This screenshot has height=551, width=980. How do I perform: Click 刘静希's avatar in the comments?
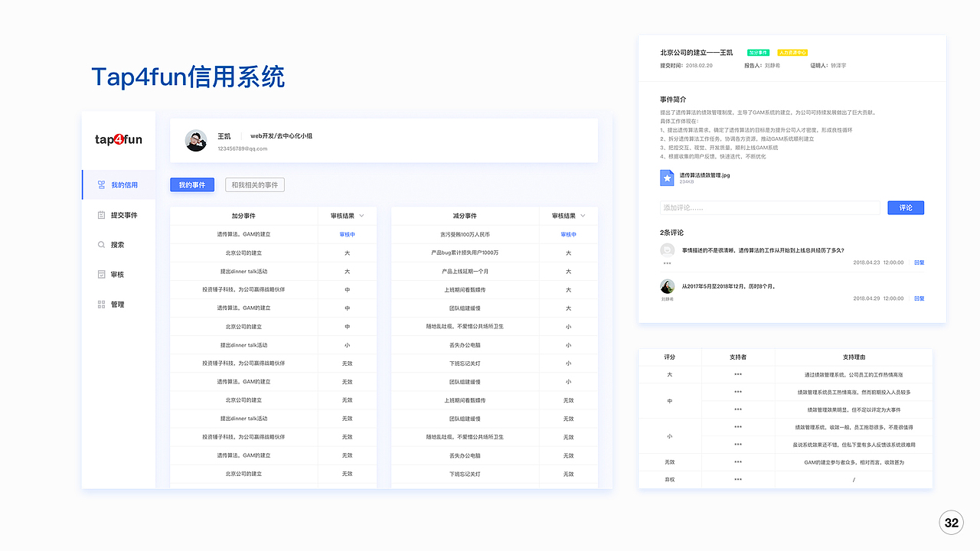pos(667,286)
